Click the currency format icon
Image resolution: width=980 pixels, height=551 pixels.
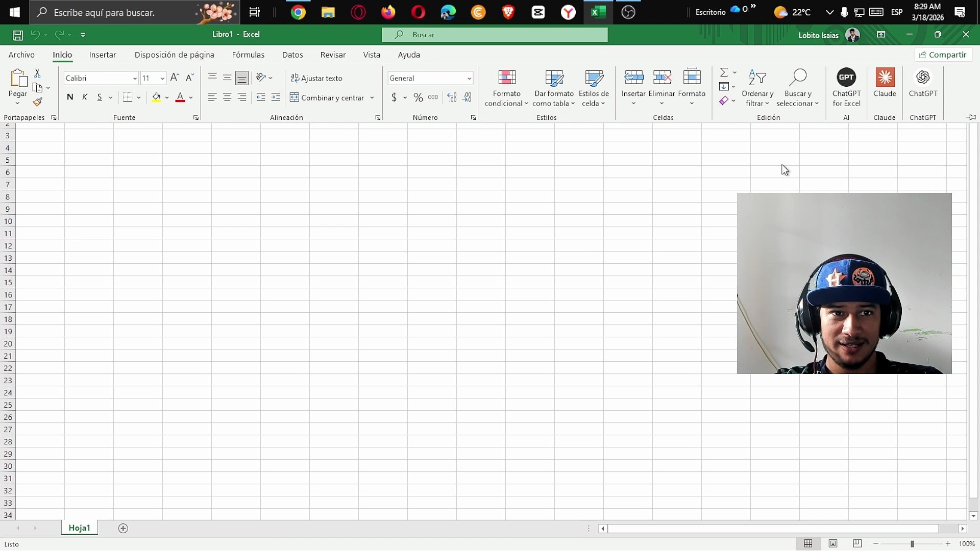coord(394,97)
